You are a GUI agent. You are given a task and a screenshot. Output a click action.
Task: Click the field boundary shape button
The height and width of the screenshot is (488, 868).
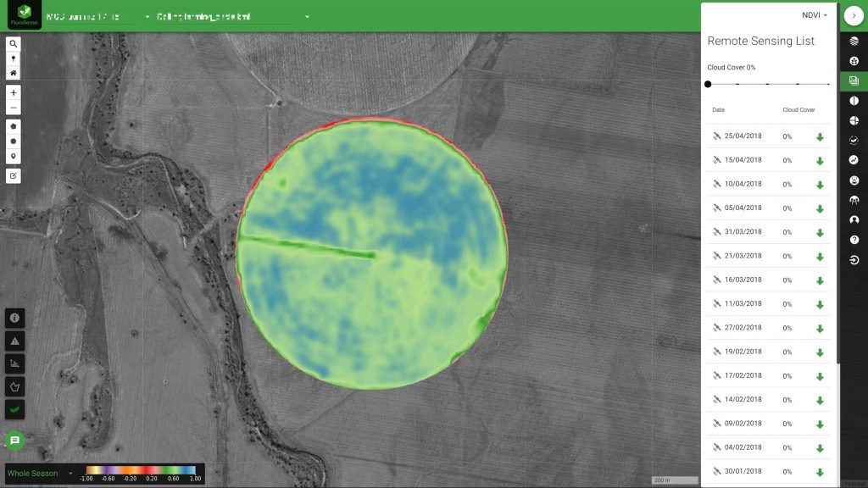coord(15,386)
